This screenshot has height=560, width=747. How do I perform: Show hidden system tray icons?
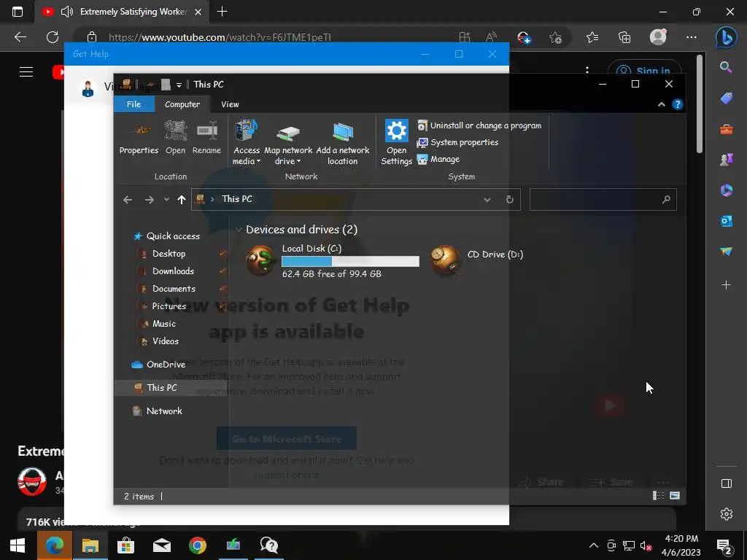[594, 545]
